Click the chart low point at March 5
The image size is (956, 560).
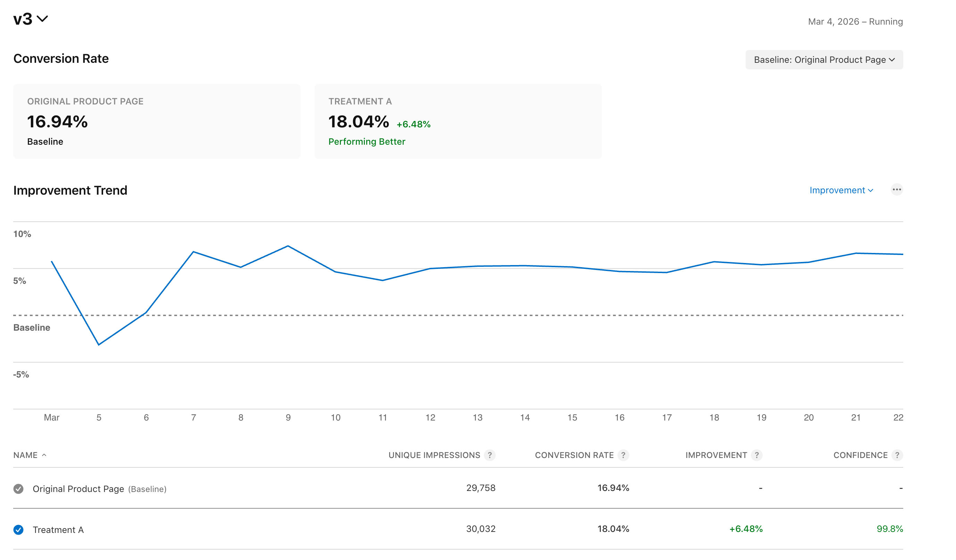[99, 345]
